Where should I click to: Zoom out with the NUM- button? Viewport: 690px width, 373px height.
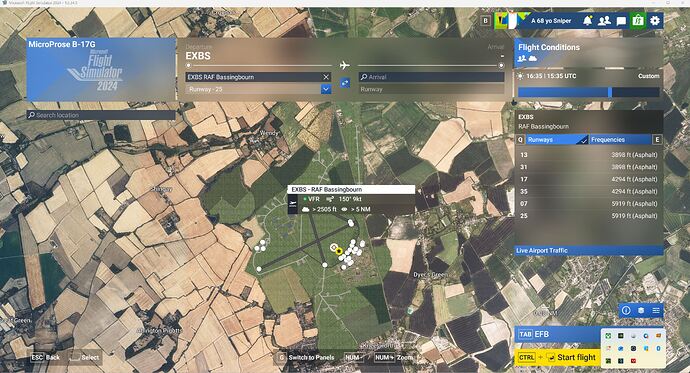pyautogui.click(x=354, y=357)
